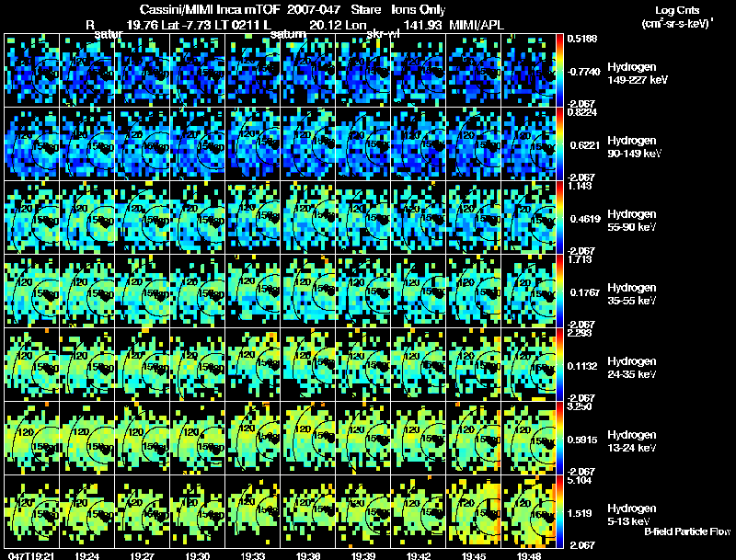This screenshot has height=560, width=736.
Task: Click the '19:39' time label
Action: [x=362, y=556]
